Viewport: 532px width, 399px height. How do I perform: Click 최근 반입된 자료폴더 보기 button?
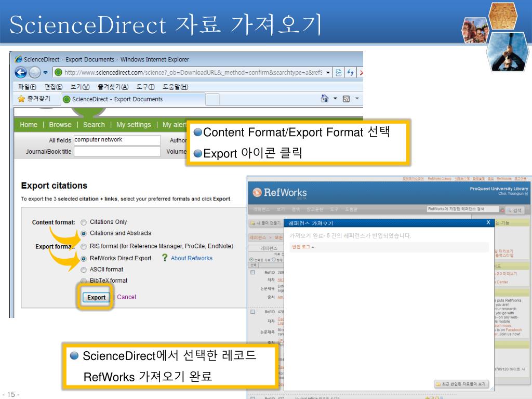point(461,384)
